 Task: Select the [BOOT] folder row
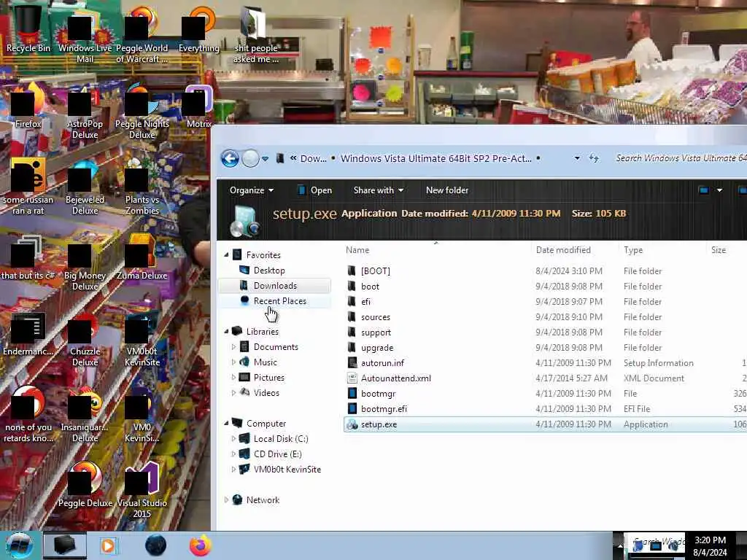(x=545, y=271)
